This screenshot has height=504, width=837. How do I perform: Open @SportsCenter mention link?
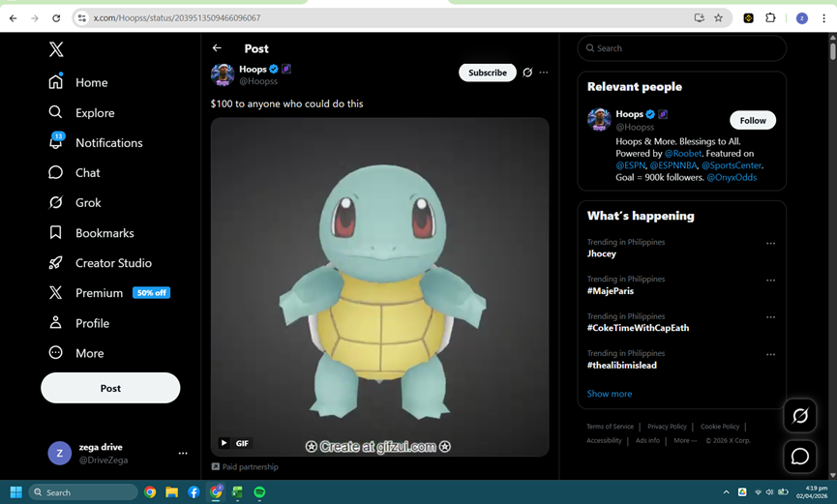coord(732,165)
